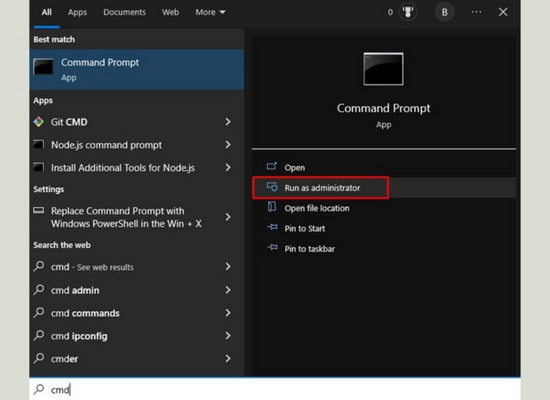This screenshot has width=550, height=400.
Task: Open the Command Prompt best match result
Action: click(x=137, y=69)
